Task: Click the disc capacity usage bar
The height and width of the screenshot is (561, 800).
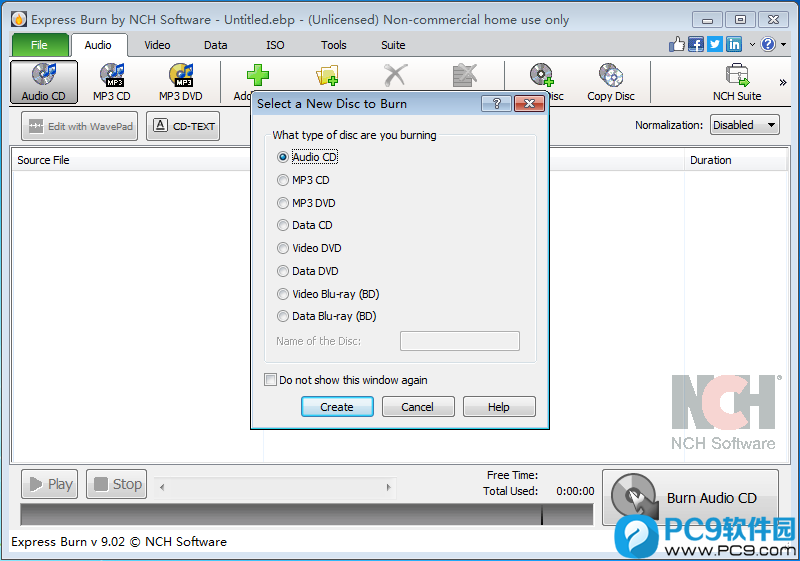Action: pos(307,515)
